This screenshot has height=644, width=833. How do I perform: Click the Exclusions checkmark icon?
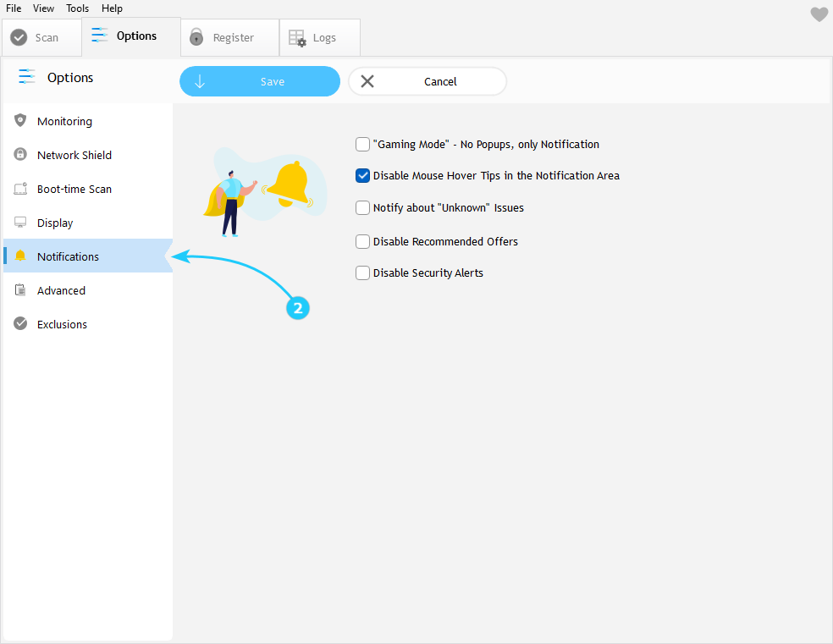[x=20, y=324]
